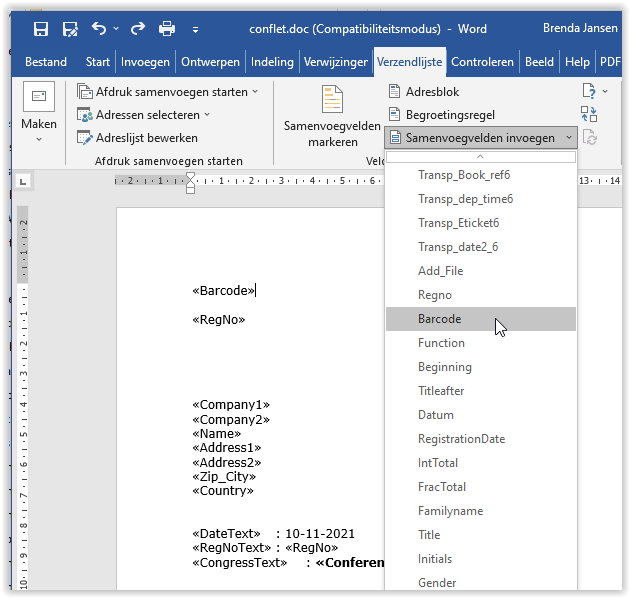This screenshot has width=630, height=598.
Task: Select Transp_Eticket6 merge field
Action: 481,223
